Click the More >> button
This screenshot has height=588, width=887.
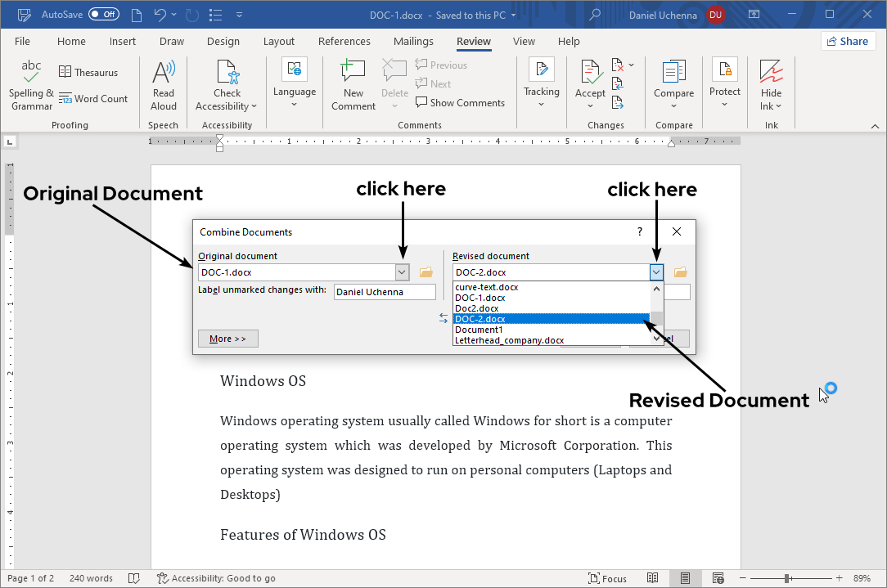click(x=227, y=338)
